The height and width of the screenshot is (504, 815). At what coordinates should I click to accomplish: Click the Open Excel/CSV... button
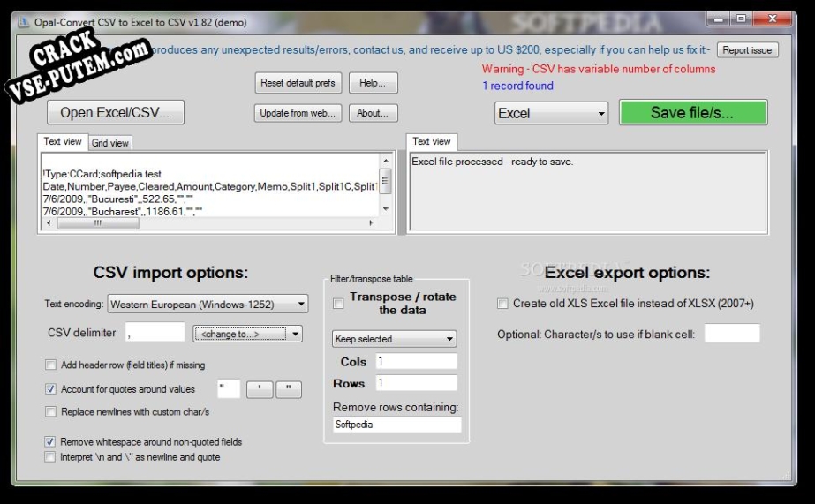coord(116,112)
